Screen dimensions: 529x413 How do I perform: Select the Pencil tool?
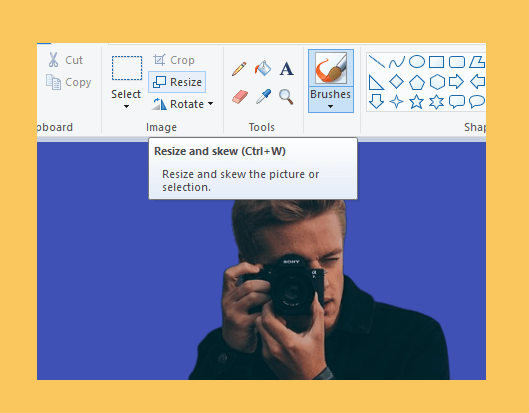239,68
